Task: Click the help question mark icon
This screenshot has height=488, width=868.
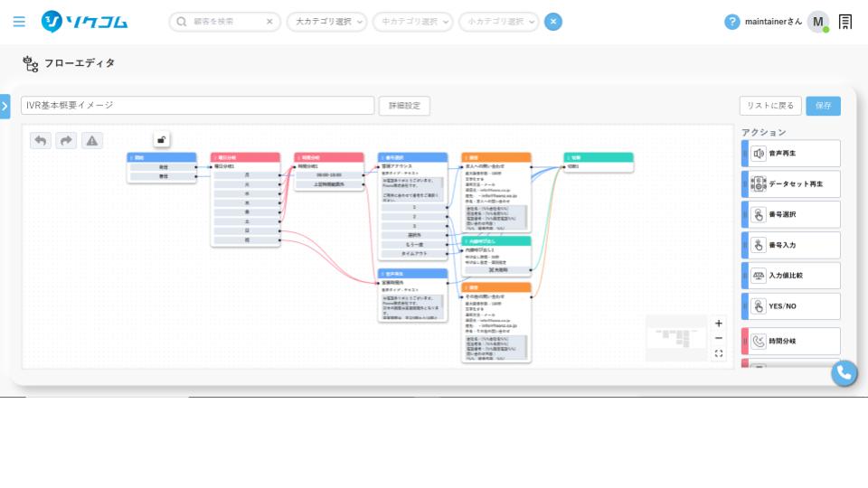Action: pyautogui.click(x=732, y=22)
